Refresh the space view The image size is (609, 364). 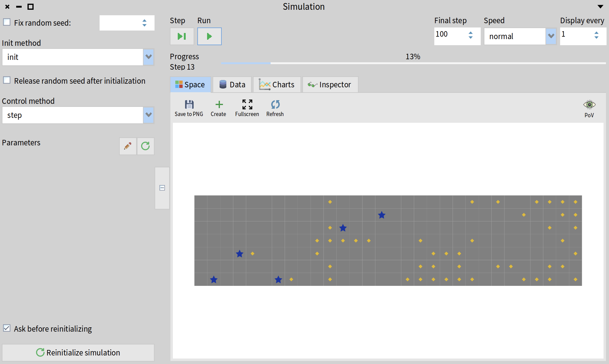click(x=275, y=105)
